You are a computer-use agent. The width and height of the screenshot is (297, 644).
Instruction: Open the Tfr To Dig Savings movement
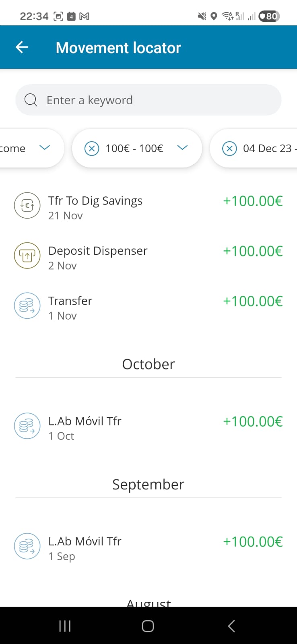(95, 201)
